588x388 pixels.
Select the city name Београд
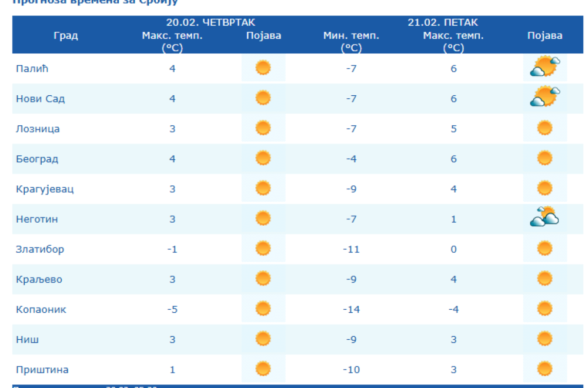[36, 159]
